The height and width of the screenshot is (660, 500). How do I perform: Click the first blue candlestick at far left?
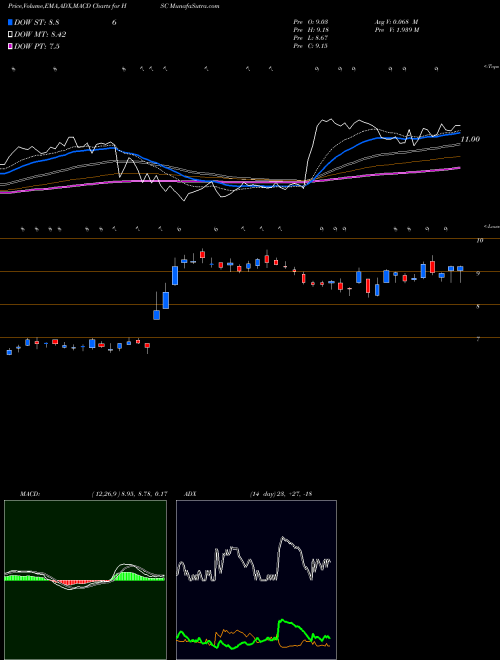[9, 352]
